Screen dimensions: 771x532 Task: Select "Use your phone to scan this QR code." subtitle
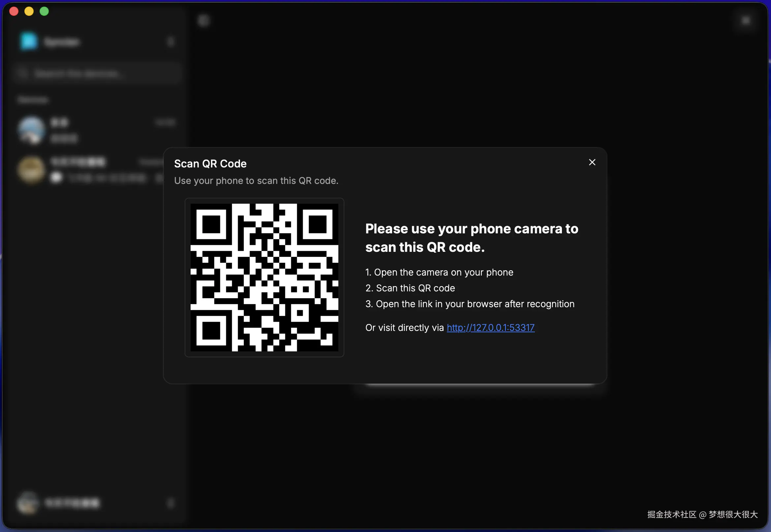(256, 181)
